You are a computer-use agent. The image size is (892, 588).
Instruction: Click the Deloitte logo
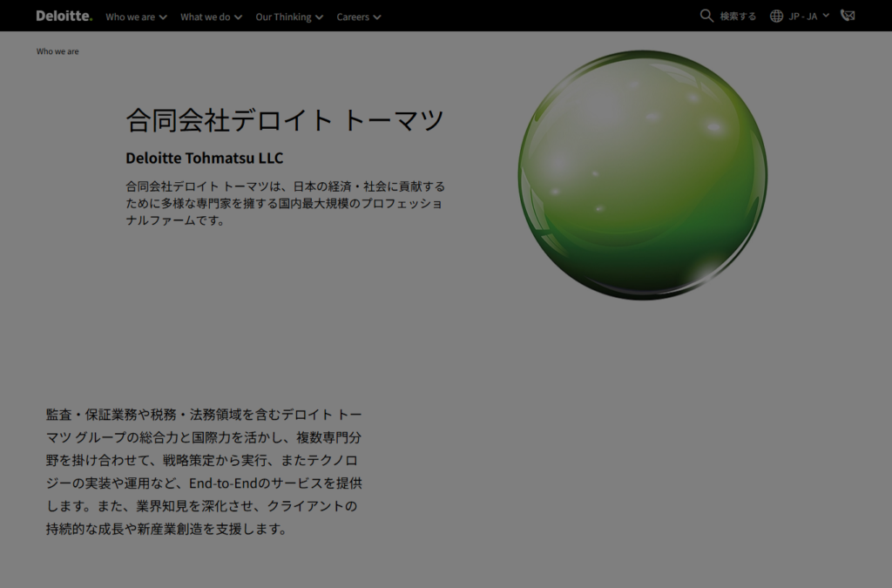(x=64, y=16)
